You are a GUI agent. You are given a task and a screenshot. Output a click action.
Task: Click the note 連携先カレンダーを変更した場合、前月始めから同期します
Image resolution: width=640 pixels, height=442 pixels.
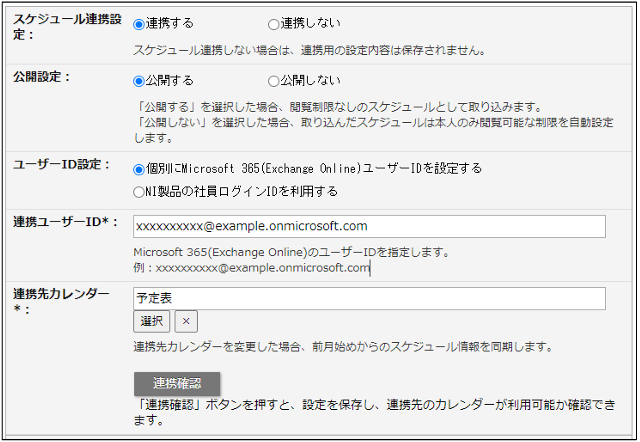click(x=343, y=347)
